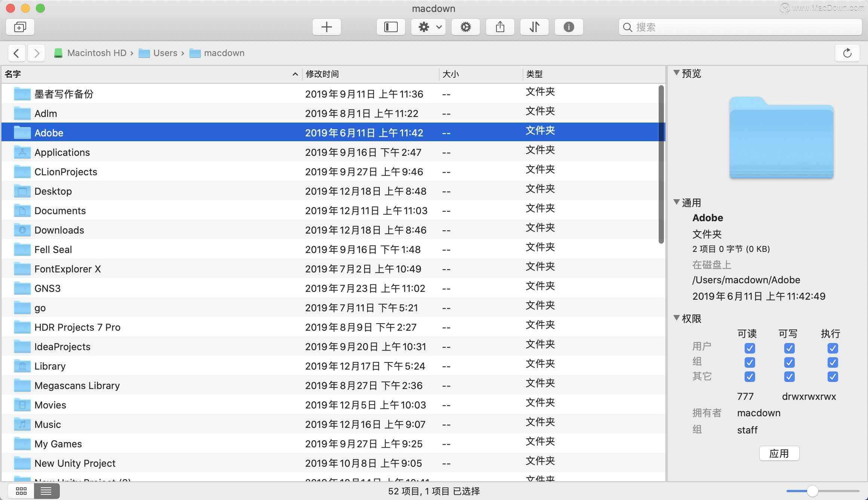Disable 可读 permission for 组
Image resolution: width=868 pixels, height=500 pixels.
(x=750, y=362)
